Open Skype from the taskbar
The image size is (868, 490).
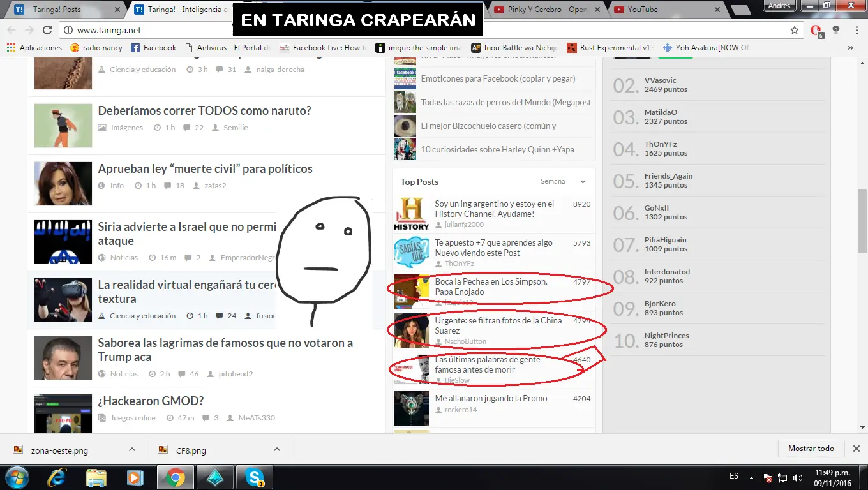254,477
